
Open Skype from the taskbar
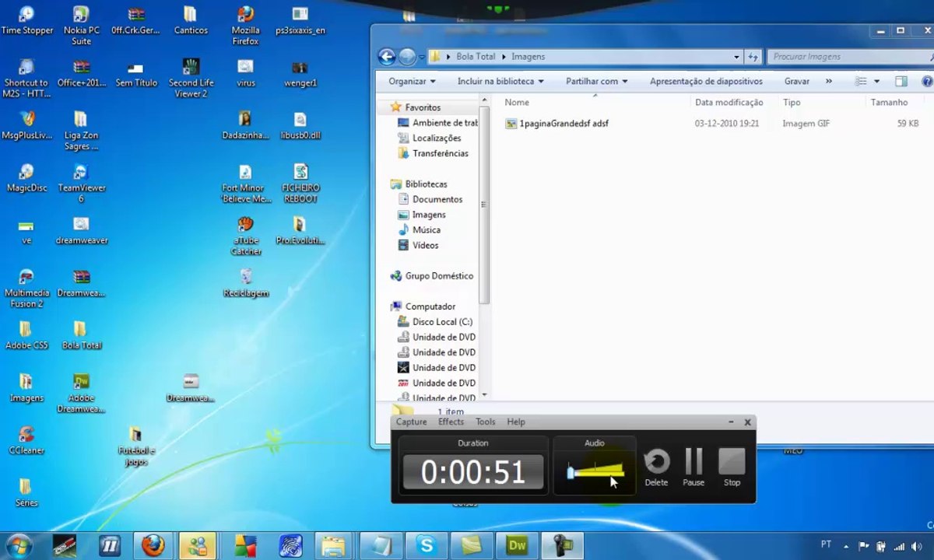pos(426,545)
